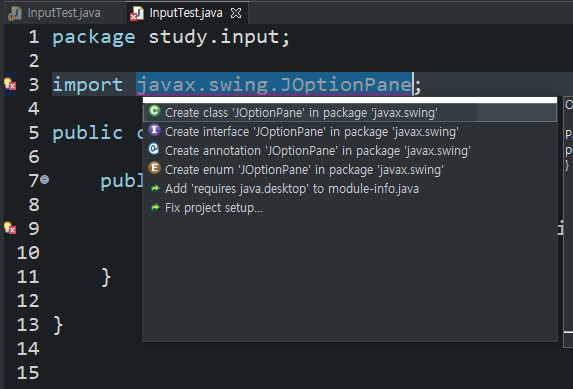Click 'study.input;' on line 1

[219, 37]
